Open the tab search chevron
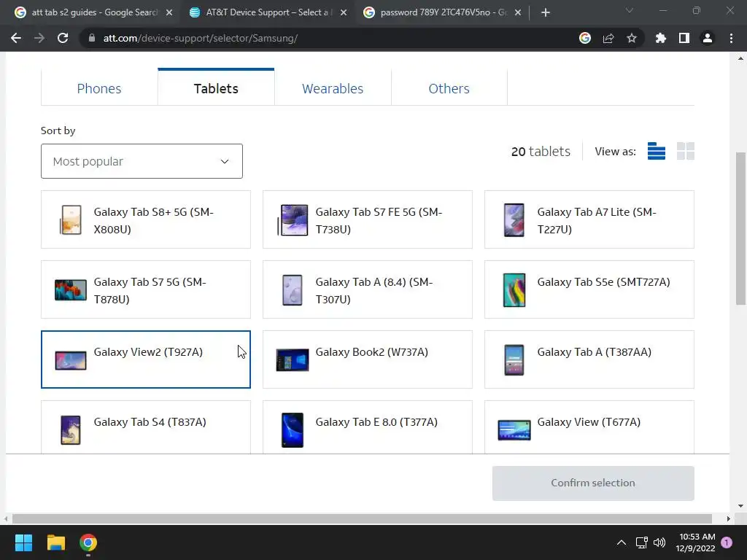Viewport: 747px width, 560px height. 630,10
